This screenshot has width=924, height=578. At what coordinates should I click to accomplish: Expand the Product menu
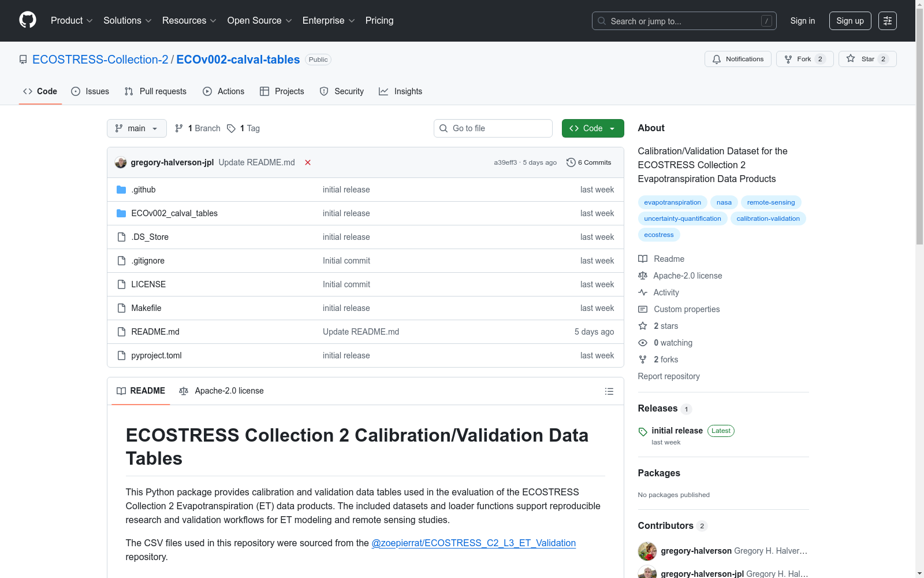72,21
